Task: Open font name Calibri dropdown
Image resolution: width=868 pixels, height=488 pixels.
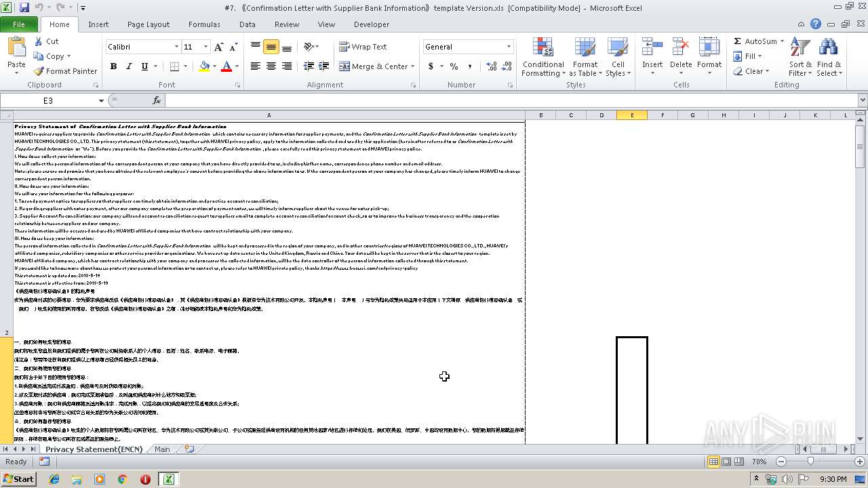Action: (176, 47)
